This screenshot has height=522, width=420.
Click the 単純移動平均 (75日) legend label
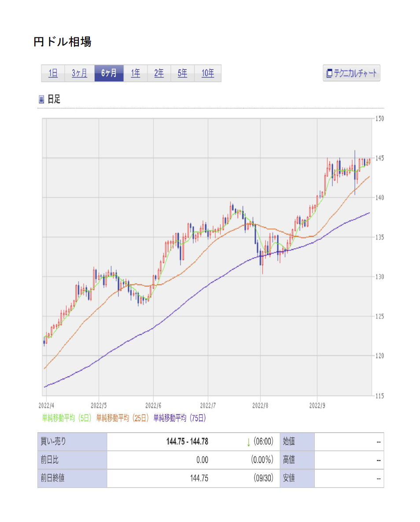(x=180, y=418)
